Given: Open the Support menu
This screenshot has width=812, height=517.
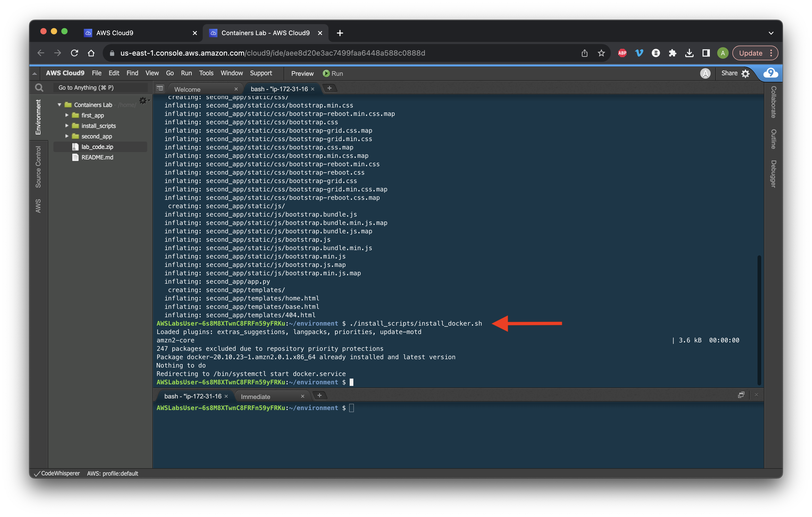Looking at the screenshot, I should coord(261,73).
